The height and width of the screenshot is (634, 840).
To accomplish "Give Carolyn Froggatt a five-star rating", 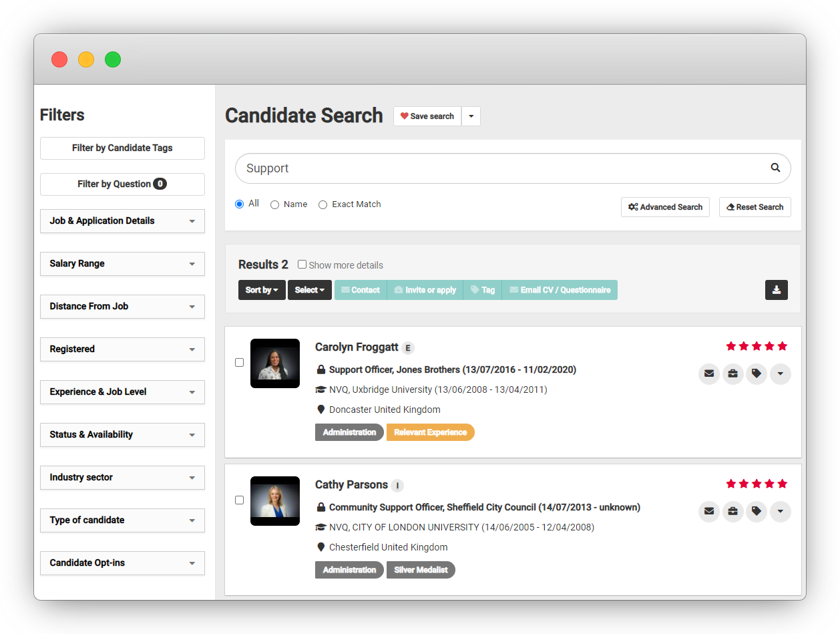I will coord(782,346).
